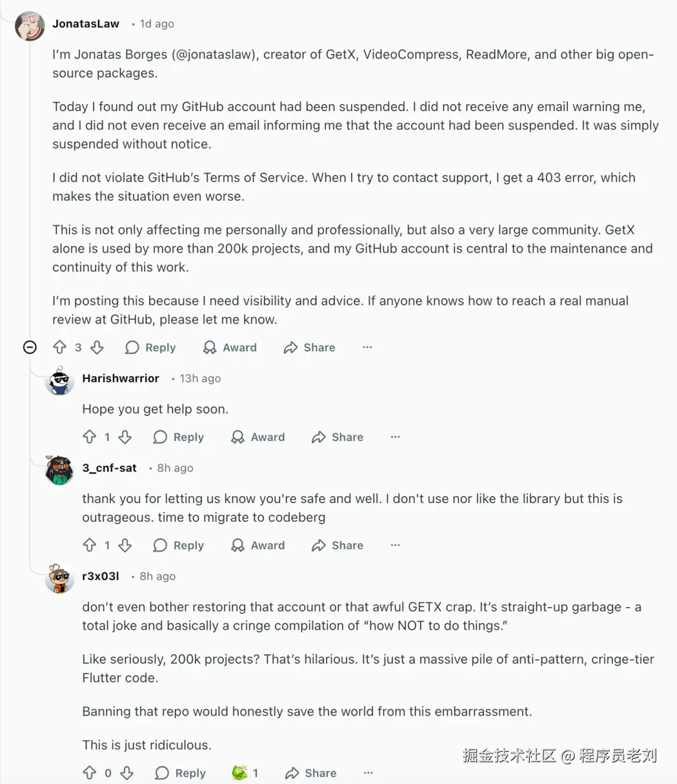Upvote the 3_cnf-sat comment

(x=90, y=545)
